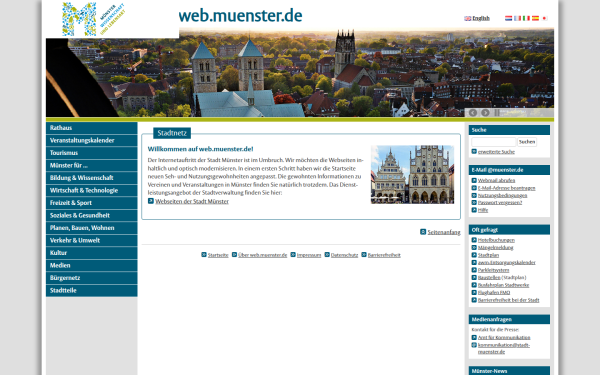Open the Datenschutz footer link
The width and height of the screenshot is (600, 375).
click(344, 255)
